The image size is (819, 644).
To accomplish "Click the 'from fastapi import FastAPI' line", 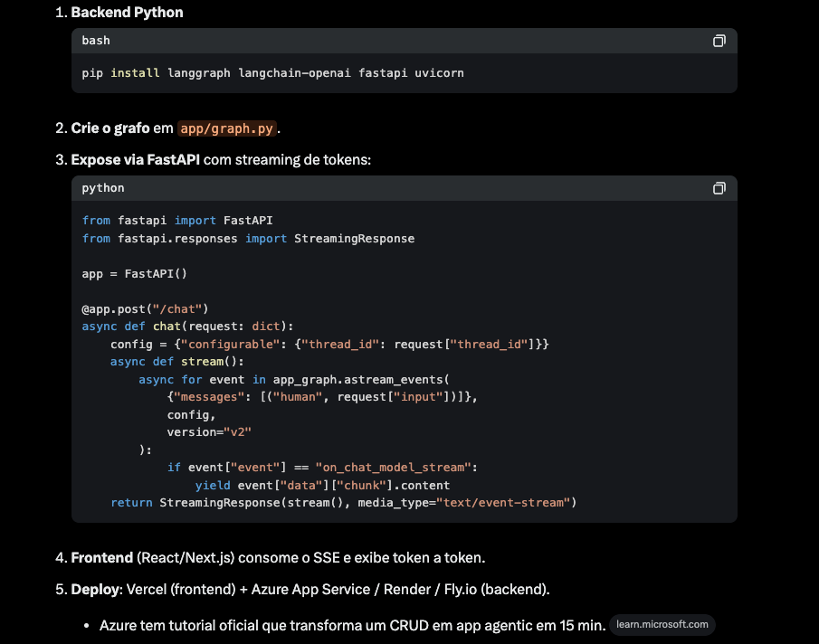I will [x=176, y=220].
